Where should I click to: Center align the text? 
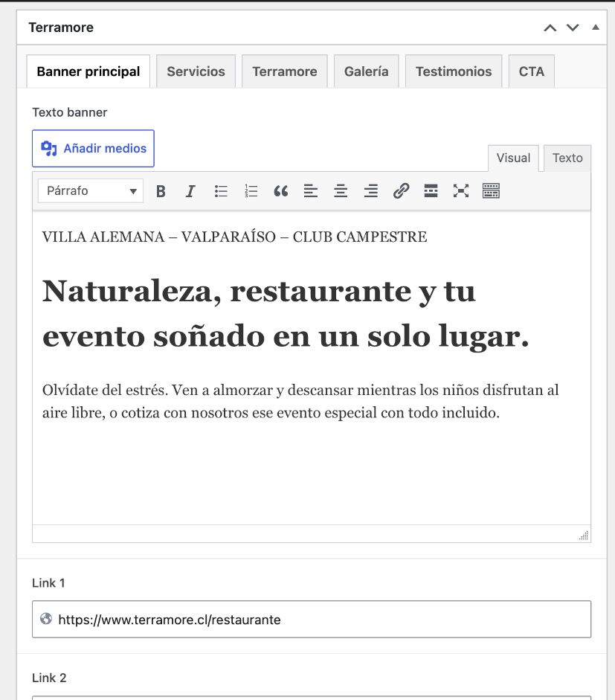click(341, 191)
